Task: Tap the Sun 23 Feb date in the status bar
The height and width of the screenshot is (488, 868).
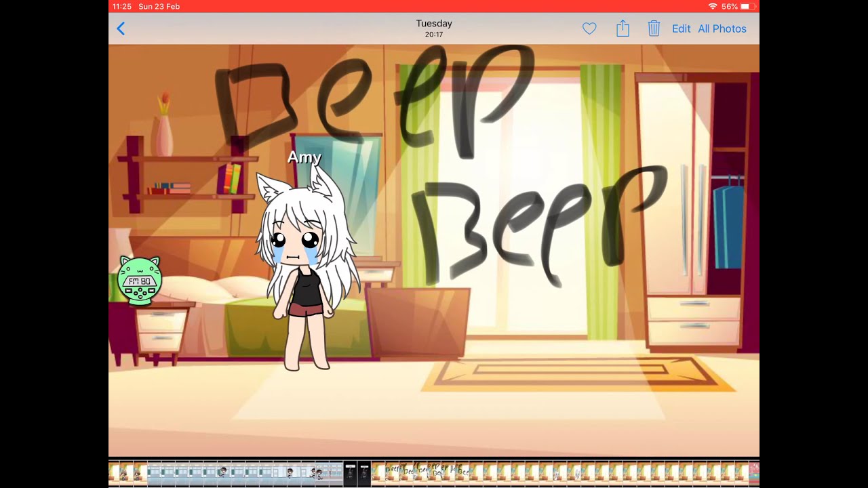Action: point(159,6)
